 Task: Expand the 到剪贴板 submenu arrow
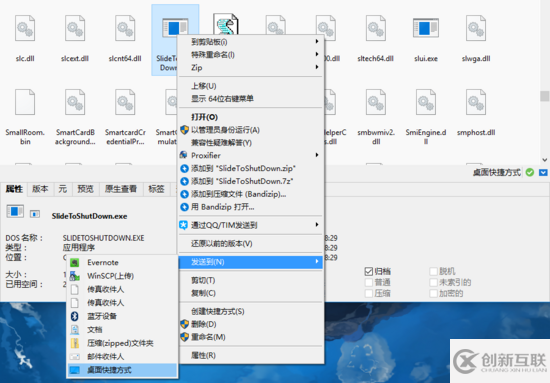[x=317, y=41]
